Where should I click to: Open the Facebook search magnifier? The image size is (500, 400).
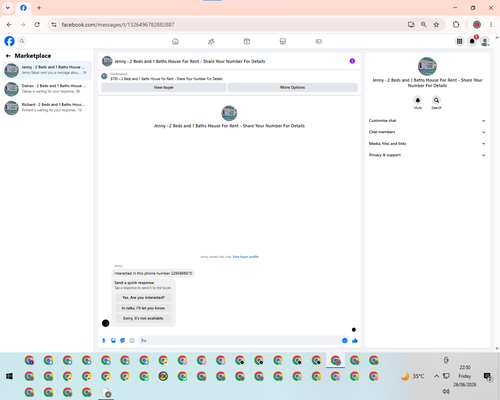point(22,41)
